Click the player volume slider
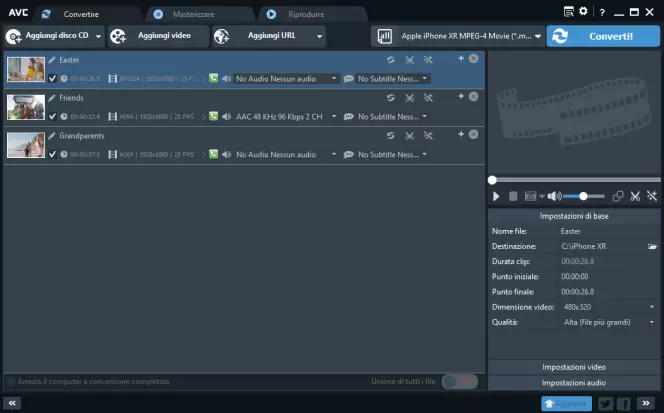664x413 pixels. (584, 196)
